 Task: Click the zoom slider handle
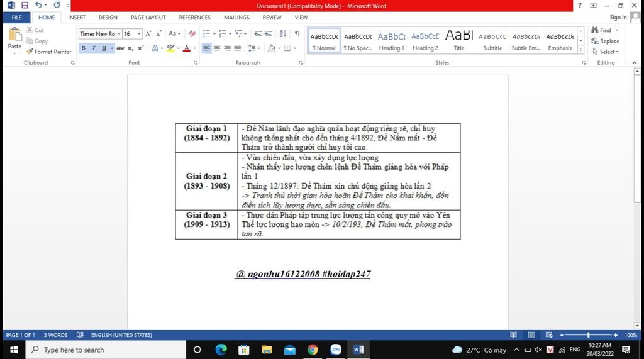pos(589,335)
